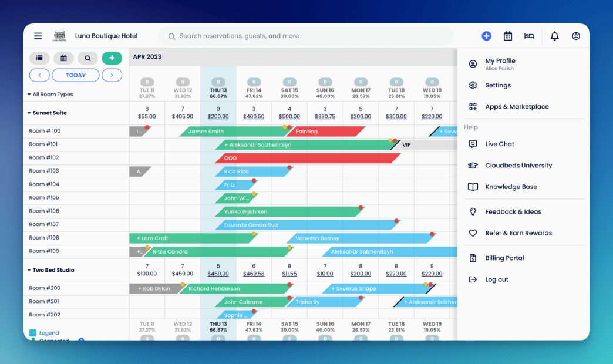613x364 pixels.
Task: Click Sunset Suite $330.75 rate for Sun 16
Action: 325,116
